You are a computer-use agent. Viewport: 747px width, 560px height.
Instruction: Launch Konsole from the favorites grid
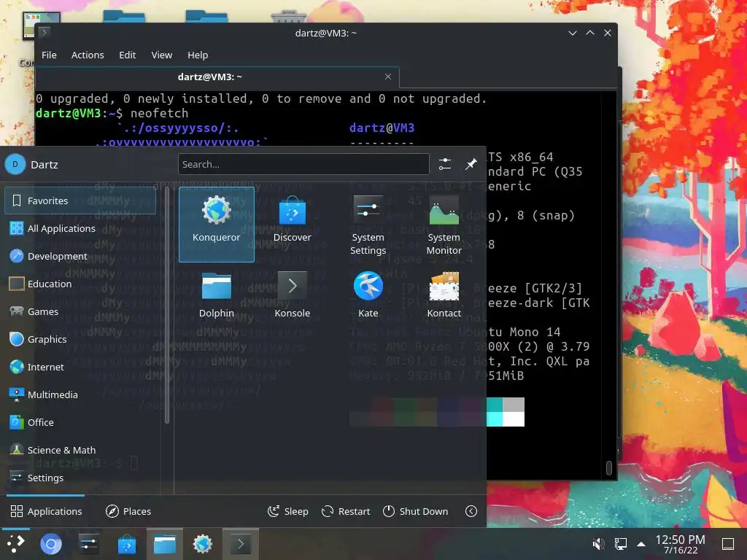coord(292,295)
